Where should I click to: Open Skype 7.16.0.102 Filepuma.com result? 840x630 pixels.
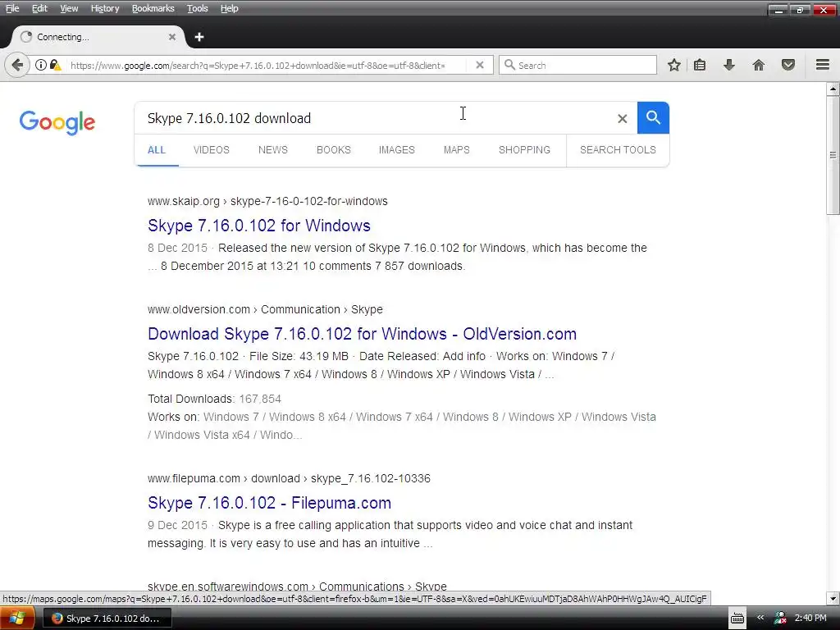coord(269,503)
